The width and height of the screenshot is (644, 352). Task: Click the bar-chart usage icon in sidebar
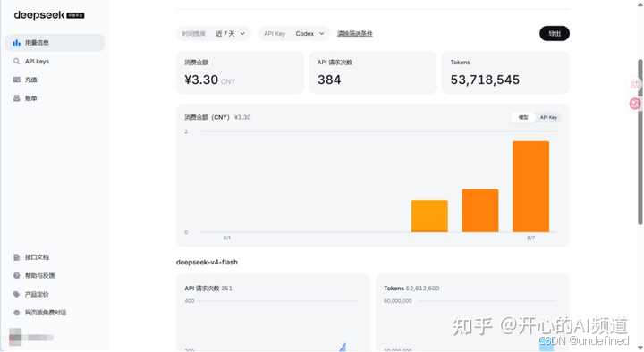click(x=16, y=43)
